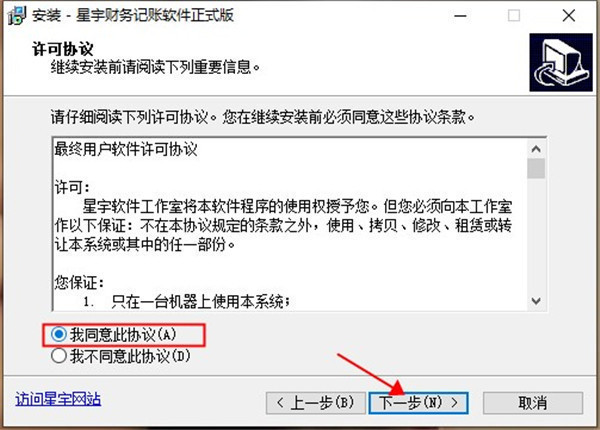Select 我同意此协议(A) radio button
Viewport: 600px width, 430px height.
pyautogui.click(x=59, y=334)
